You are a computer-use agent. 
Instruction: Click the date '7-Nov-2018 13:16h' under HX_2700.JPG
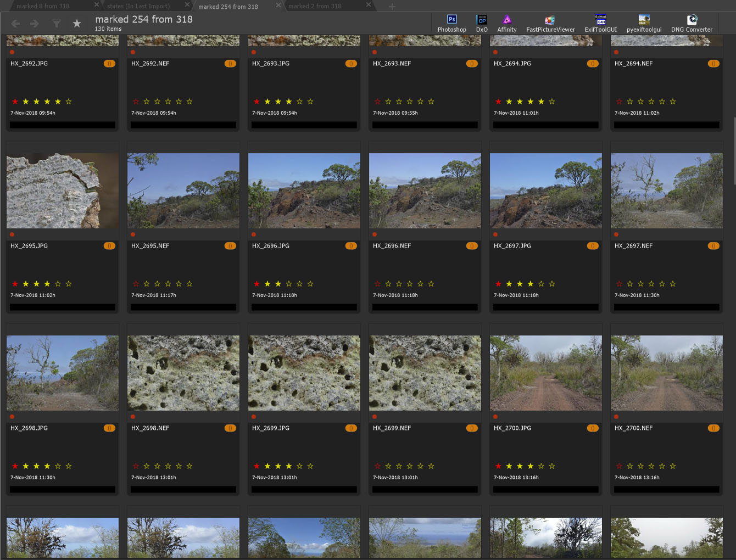pos(516,478)
